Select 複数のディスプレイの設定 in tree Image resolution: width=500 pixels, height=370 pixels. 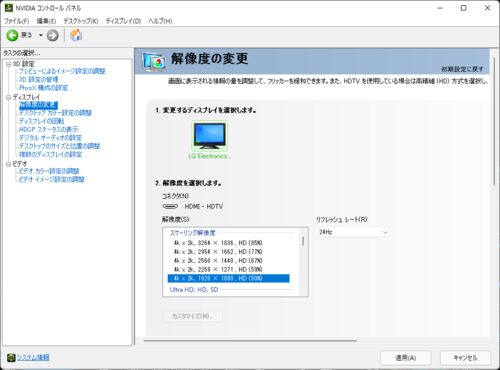pos(50,154)
